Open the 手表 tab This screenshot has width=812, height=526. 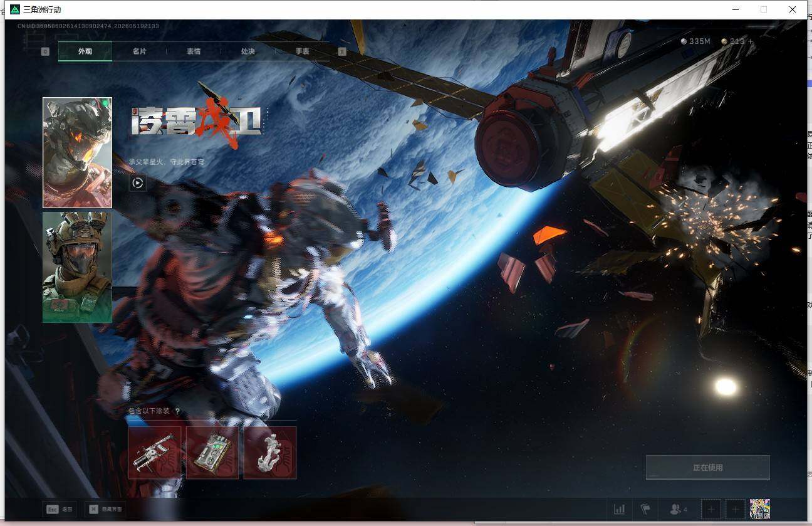pyautogui.click(x=302, y=51)
